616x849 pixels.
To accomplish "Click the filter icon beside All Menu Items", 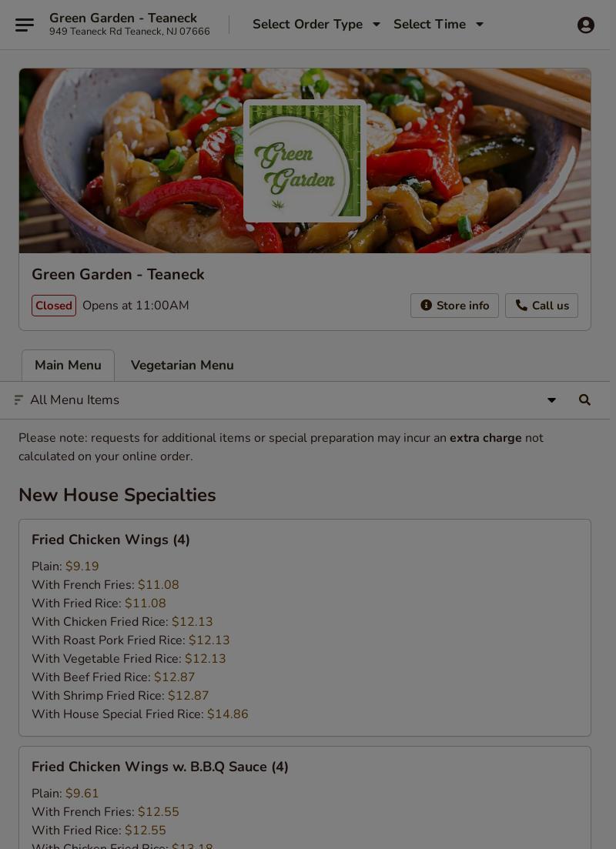I will (x=18, y=399).
